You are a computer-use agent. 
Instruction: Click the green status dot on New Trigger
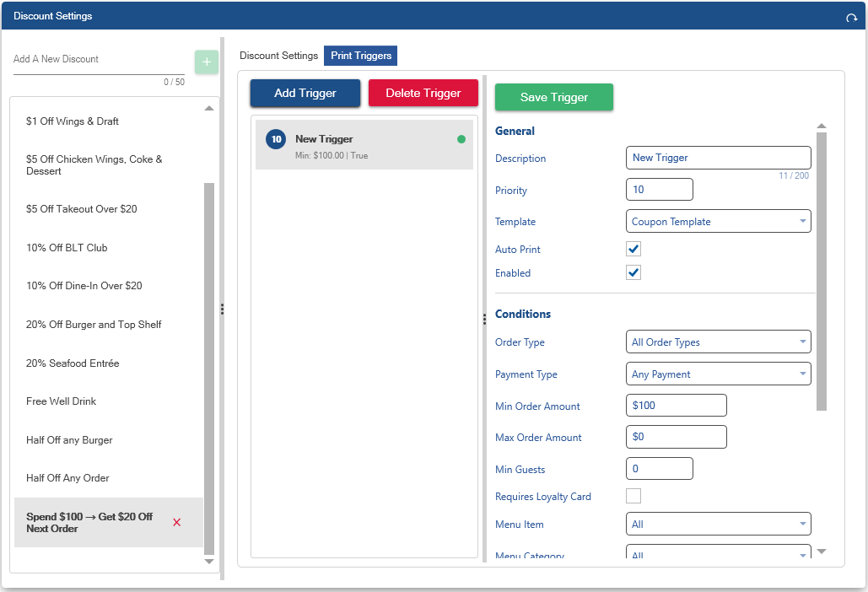461,139
